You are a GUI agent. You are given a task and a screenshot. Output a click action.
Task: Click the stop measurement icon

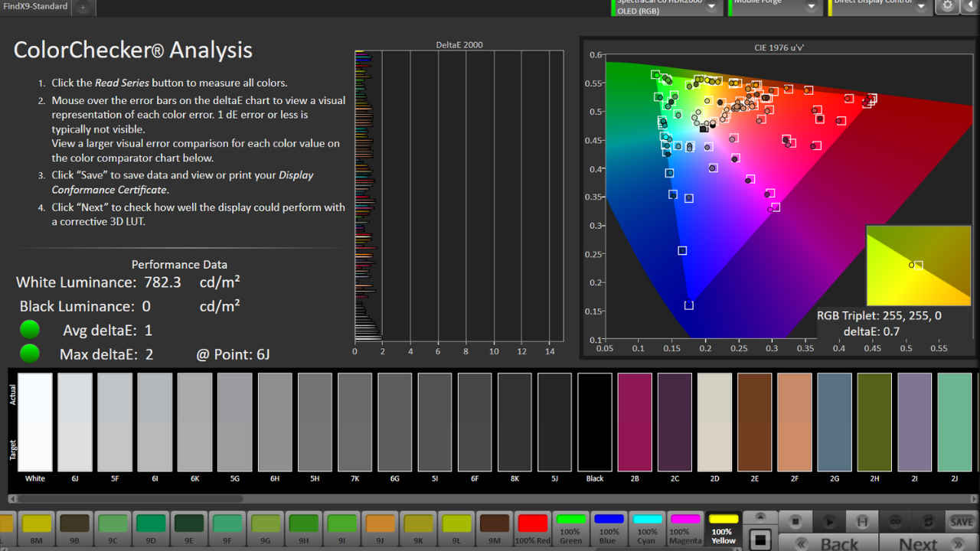795,522
